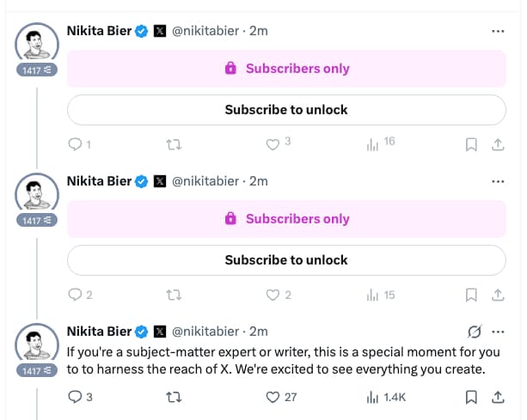Click the Grok explain icon on third post
527x420 pixels.
point(473,332)
